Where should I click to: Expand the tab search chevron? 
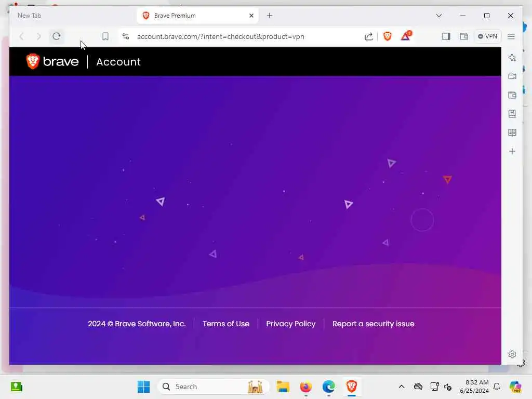[438, 16]
